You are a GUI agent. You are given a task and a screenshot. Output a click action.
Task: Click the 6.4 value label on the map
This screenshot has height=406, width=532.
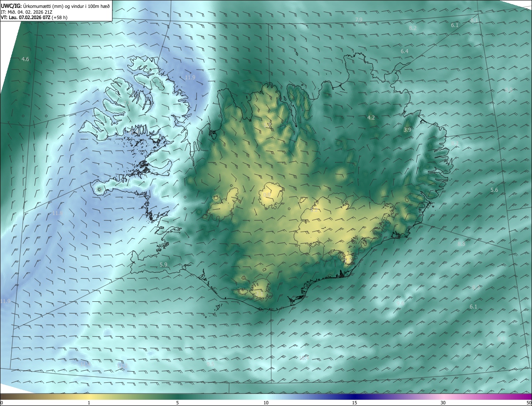point(404,51)
